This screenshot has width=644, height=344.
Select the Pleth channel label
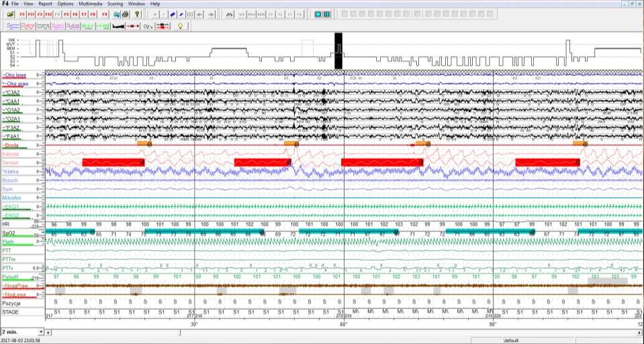(8, 242)
